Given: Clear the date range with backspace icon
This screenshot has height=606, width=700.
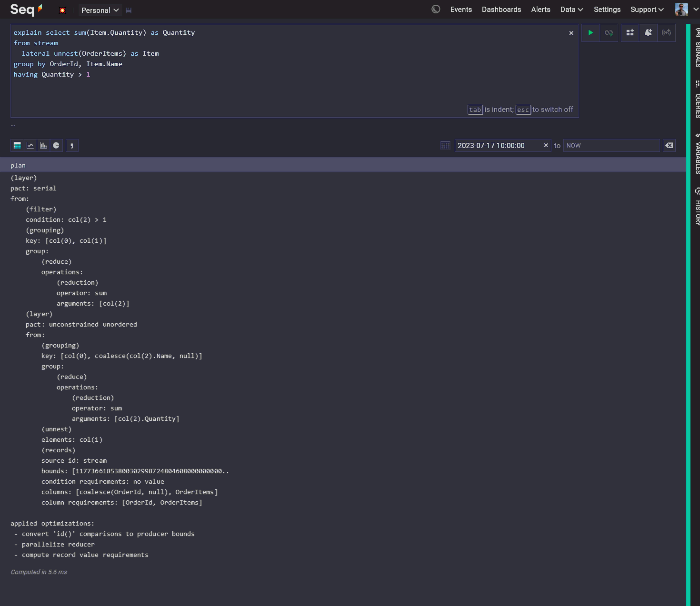Looking at the screenshot, I should [x=669, y=146].
